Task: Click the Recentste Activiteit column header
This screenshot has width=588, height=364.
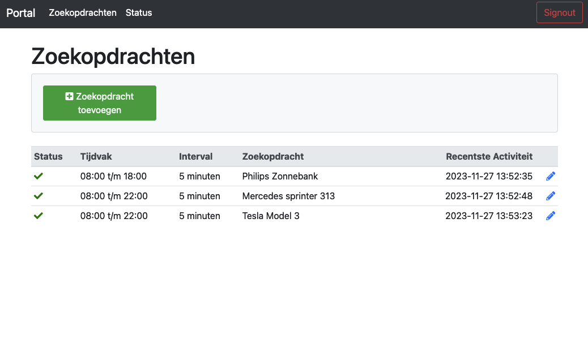Action: click(x=489, y=156)
